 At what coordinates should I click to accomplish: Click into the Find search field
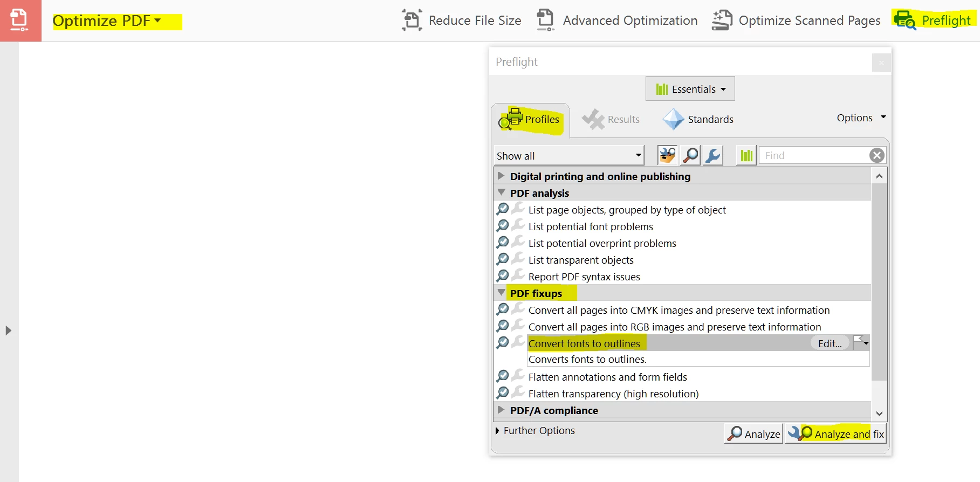(x=814, y=155)
